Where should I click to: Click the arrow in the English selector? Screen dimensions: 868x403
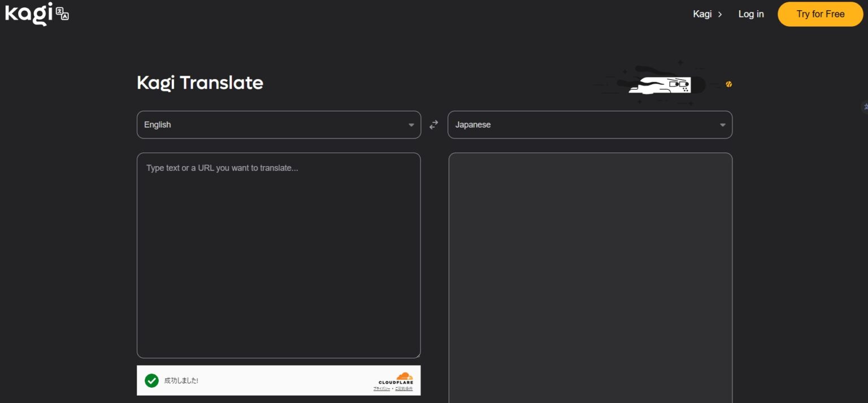pos(411,125)
